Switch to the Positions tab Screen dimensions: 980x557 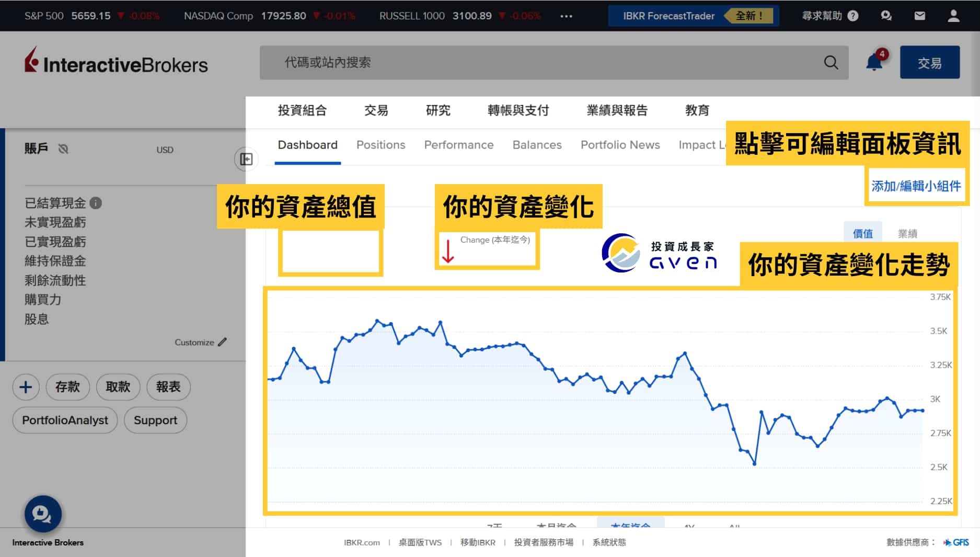(x=381, y=145)
